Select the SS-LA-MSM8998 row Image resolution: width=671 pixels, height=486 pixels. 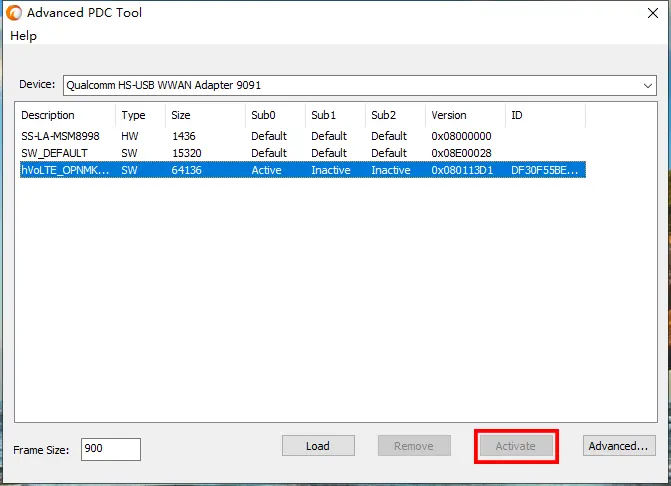60,136
